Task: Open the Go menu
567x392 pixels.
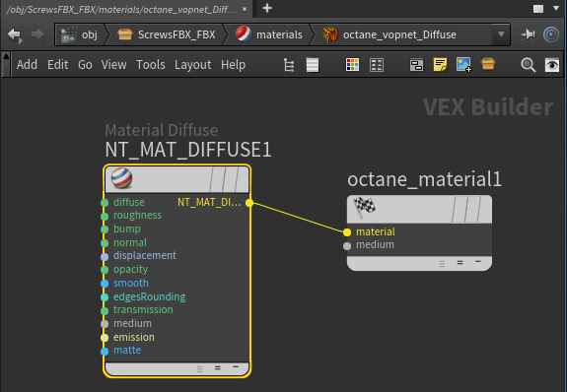Action: pos(85,65)
